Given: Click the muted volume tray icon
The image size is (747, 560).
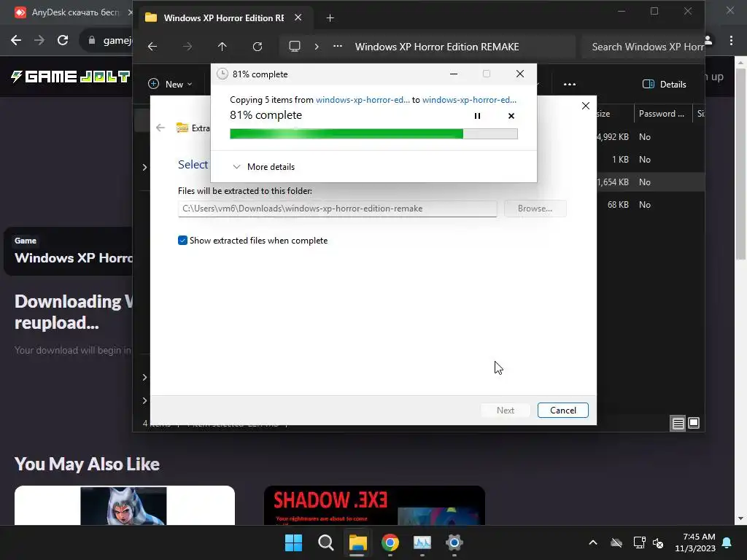Looking at the screenshot, I should point(658,542).
